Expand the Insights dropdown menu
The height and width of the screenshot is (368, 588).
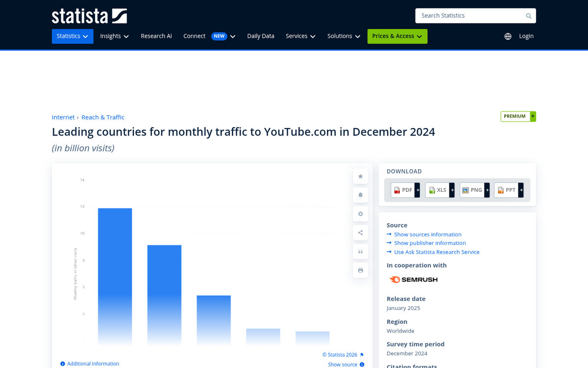[x=114, y=36]
